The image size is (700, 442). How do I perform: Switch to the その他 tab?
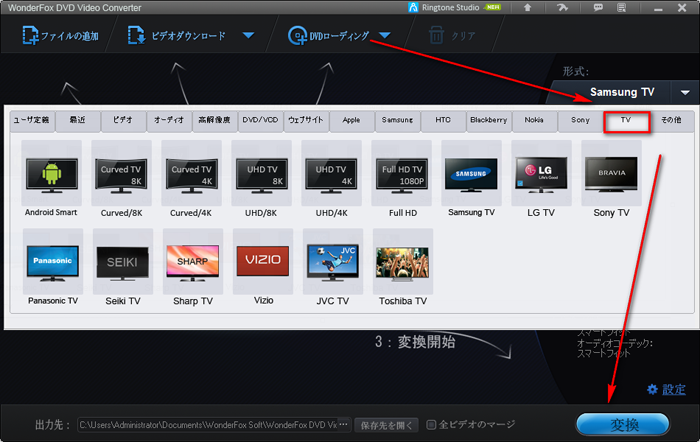[x=672, y=121]
